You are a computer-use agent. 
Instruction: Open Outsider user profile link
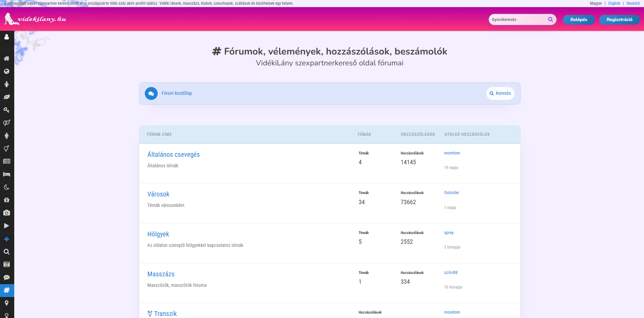(x=451, y=193)
